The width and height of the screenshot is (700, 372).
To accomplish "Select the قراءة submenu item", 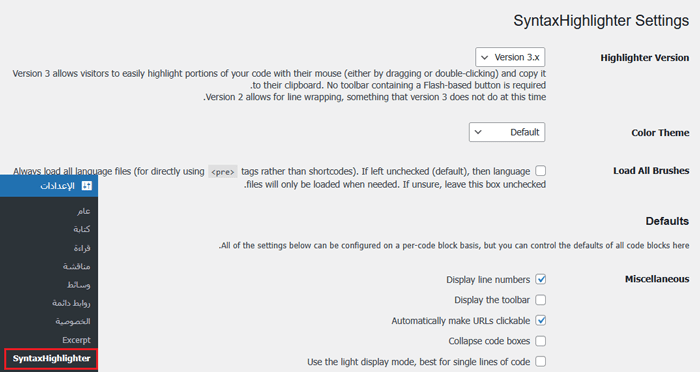I will pos(82,248).
